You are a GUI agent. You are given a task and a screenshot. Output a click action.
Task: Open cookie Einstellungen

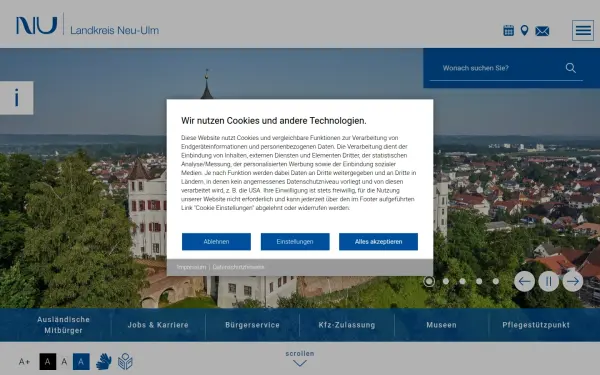[295, 242]
